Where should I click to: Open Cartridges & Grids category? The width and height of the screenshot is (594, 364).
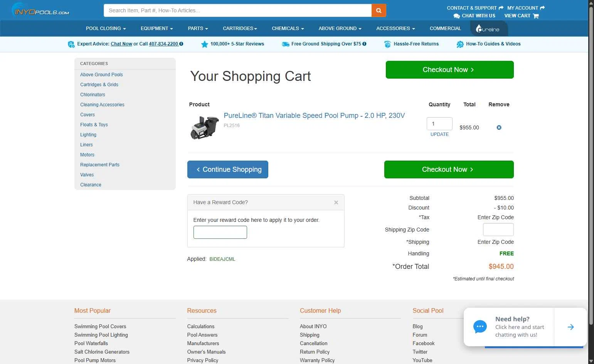[99, 85]
